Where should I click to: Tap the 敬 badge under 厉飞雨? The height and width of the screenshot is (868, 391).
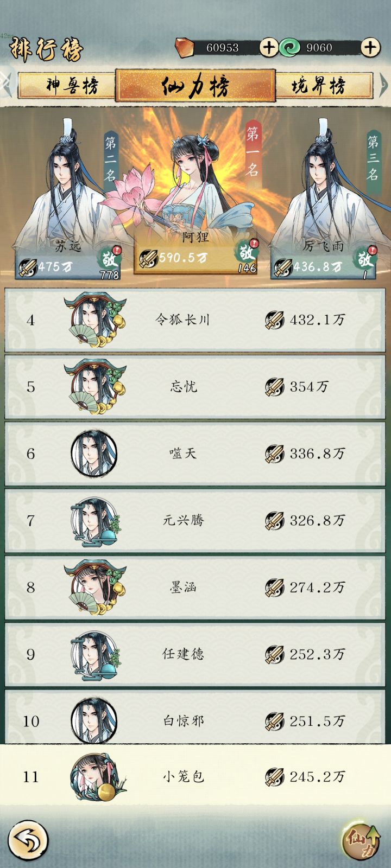(364, 258)
